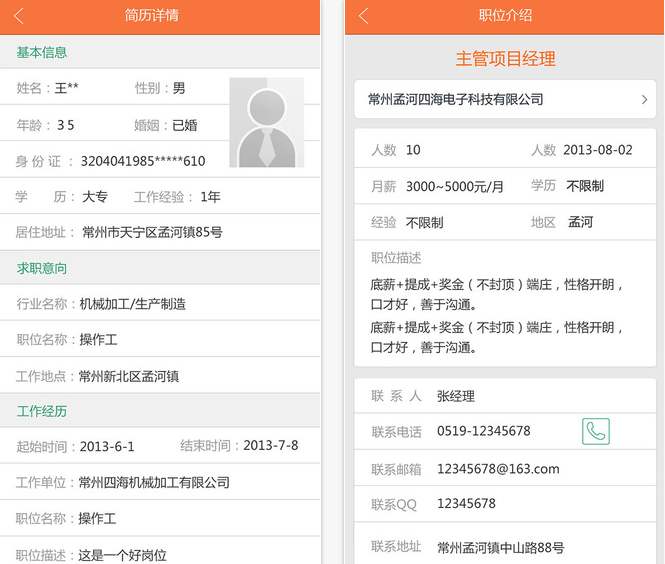Click start date 2013-6-1
665x564 pixels.
(107, 447)
